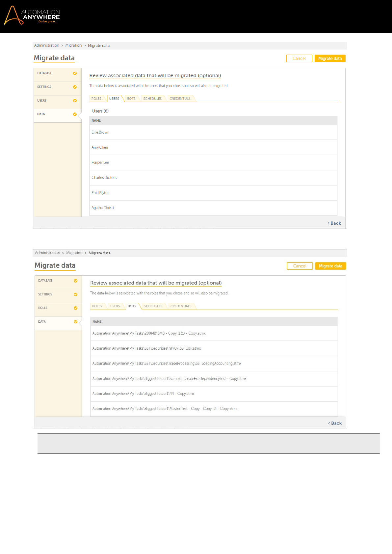The image size is (392, 554).
Task: Click Cancel button in lower Migrate data page
Action: (x=300, y=266)
